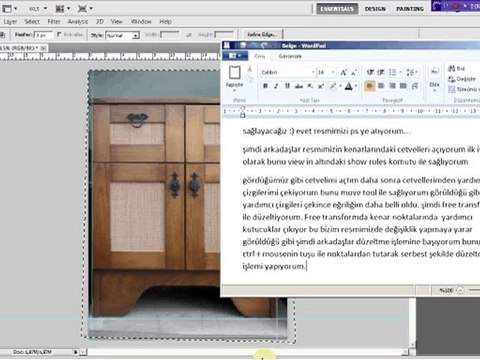Select the Design workspace button

pos(375,9)
